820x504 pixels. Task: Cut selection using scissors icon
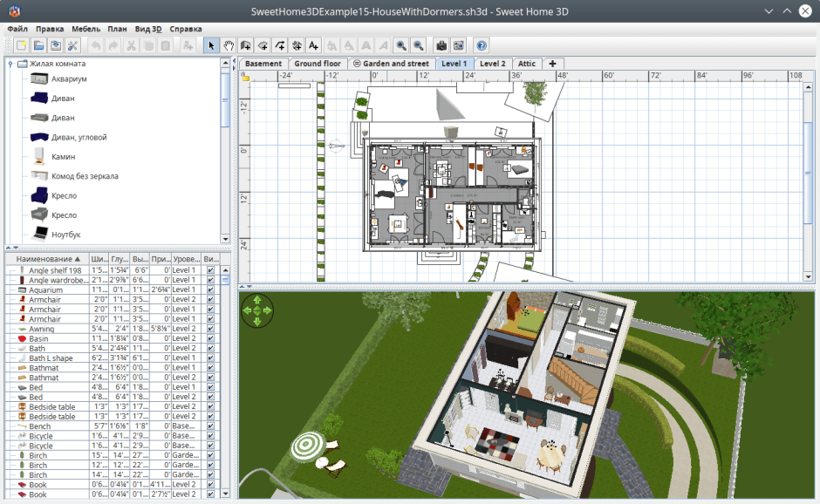[131, 45]
